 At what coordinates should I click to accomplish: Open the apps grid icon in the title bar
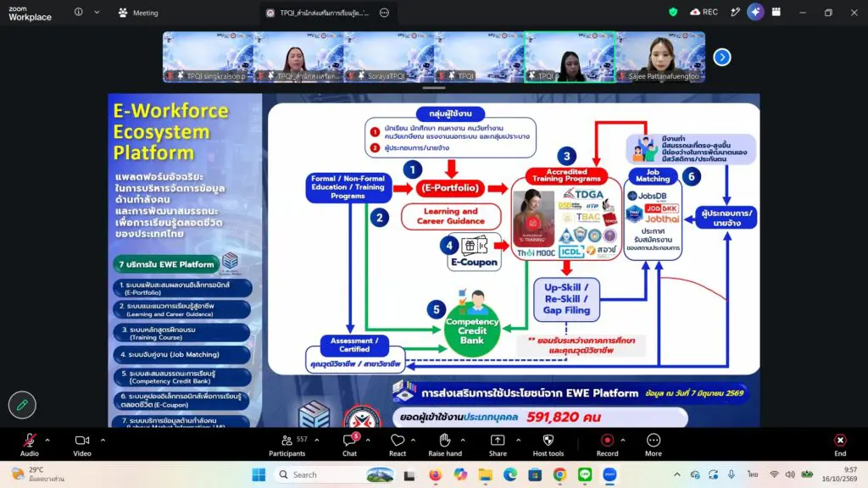pos(776,12)
